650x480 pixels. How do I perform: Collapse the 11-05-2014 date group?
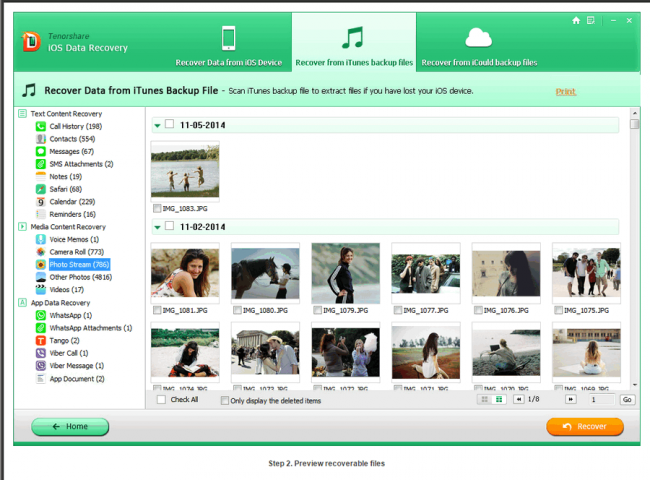pos(158,125)
